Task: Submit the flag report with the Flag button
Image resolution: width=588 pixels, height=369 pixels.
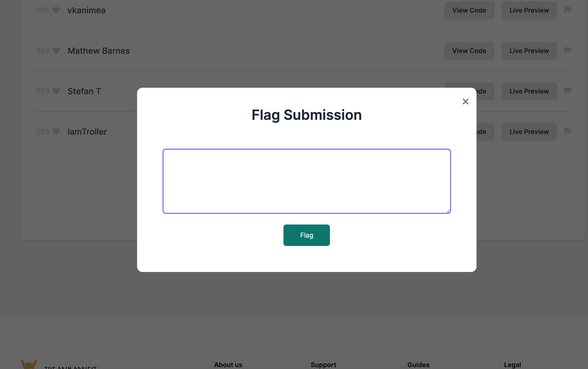Action: [x=306, y=235]
